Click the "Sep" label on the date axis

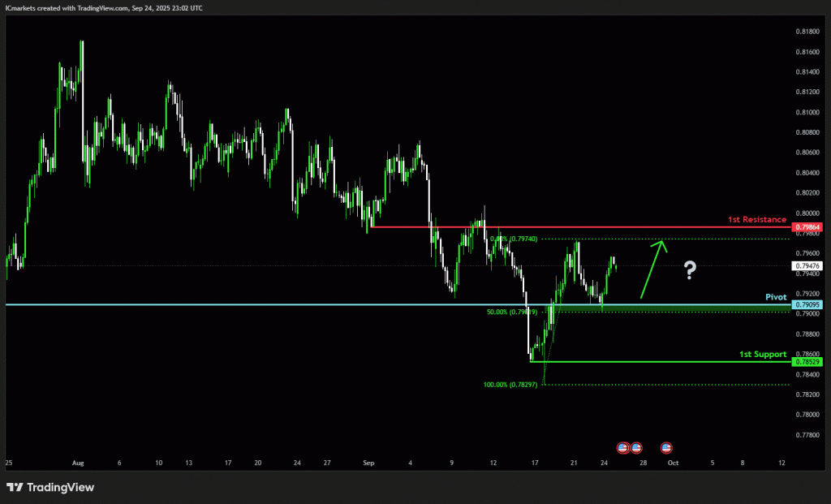pos(369,463)
